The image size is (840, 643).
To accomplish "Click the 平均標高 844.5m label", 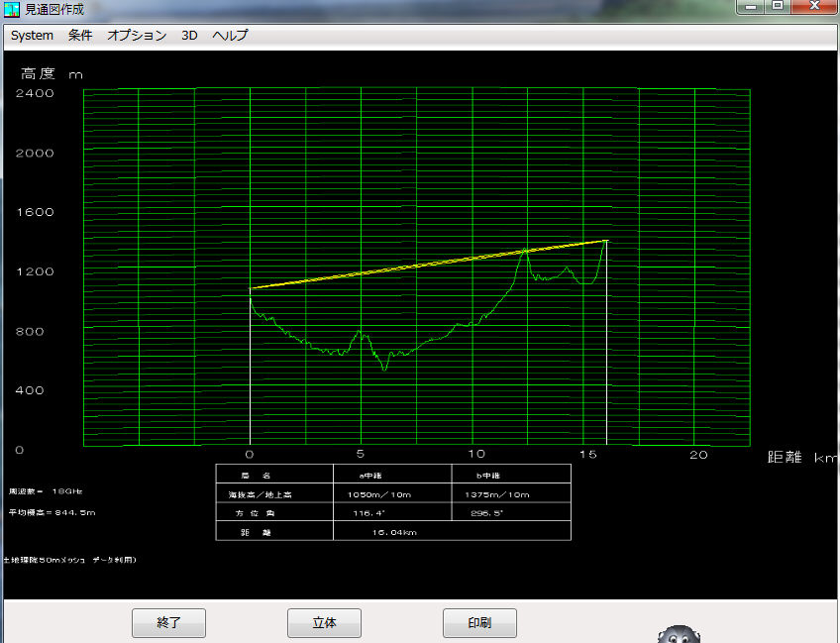I will pos(52,512).
